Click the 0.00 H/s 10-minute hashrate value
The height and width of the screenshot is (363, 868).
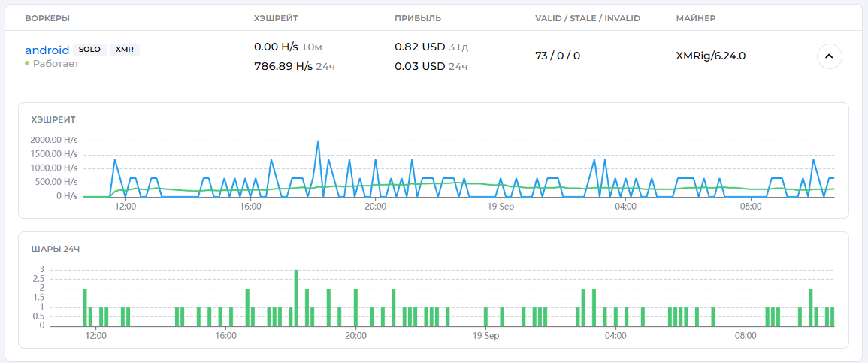pyautogui.click(x=276, y=47)
